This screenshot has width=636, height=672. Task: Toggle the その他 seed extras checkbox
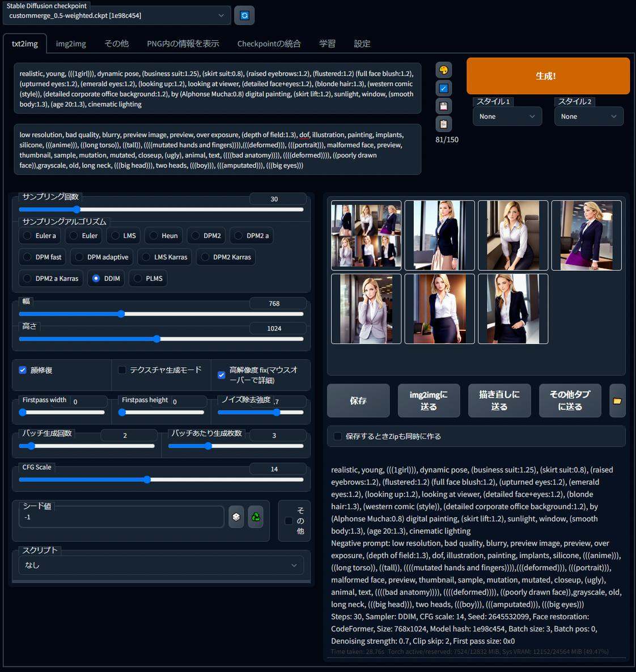click(289, 521)
